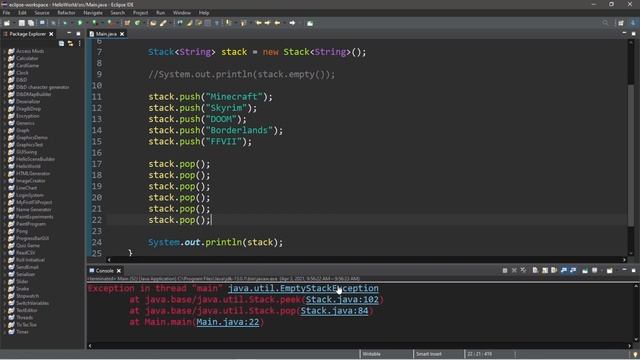Select the D&D character generator project
Viewport: 640px width, 360px height.
[43, 87]
